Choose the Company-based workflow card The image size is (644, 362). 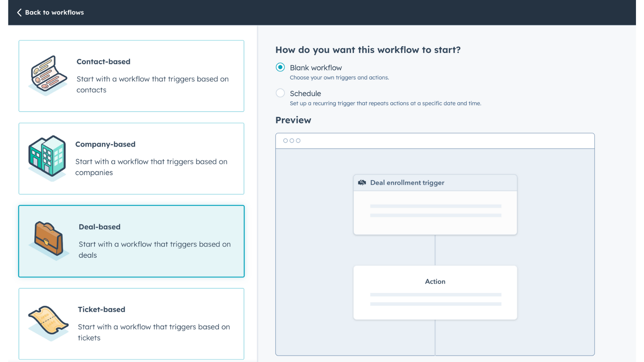(131, 158)
